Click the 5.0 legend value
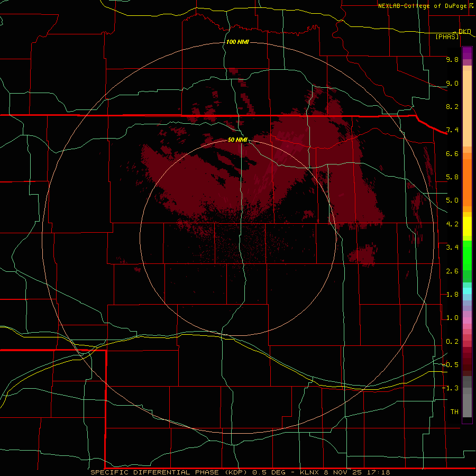 pos(452,200)
